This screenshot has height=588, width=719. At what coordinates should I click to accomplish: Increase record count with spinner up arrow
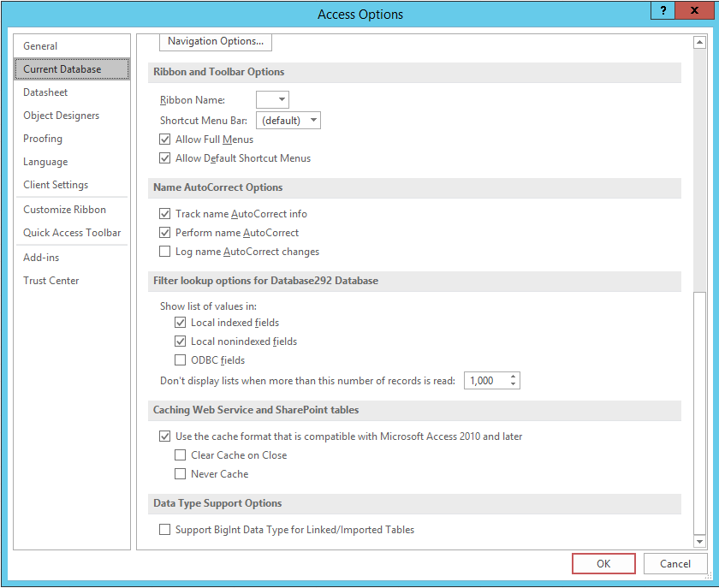[513, 377]
